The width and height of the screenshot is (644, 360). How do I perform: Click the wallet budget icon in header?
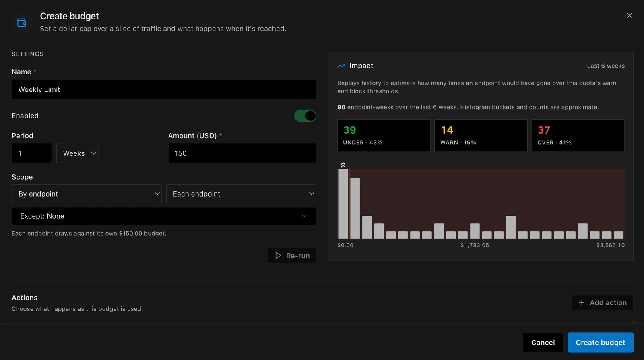point(22,23)
